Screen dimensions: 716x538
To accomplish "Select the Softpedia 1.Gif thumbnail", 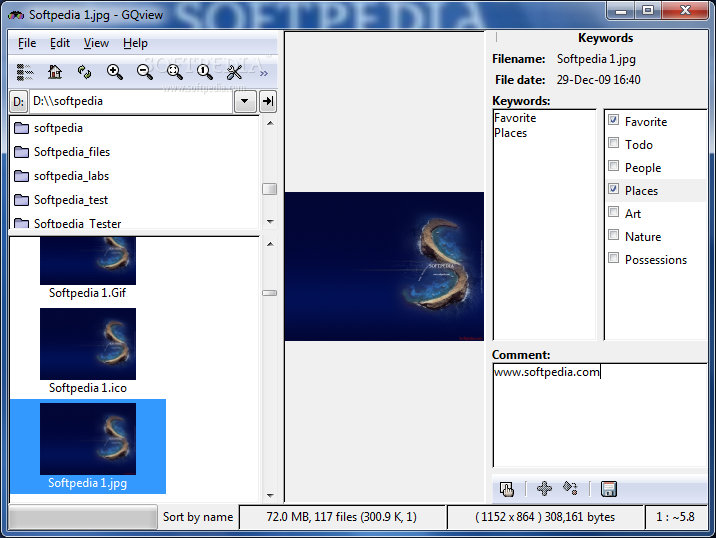I will (88, 268).
